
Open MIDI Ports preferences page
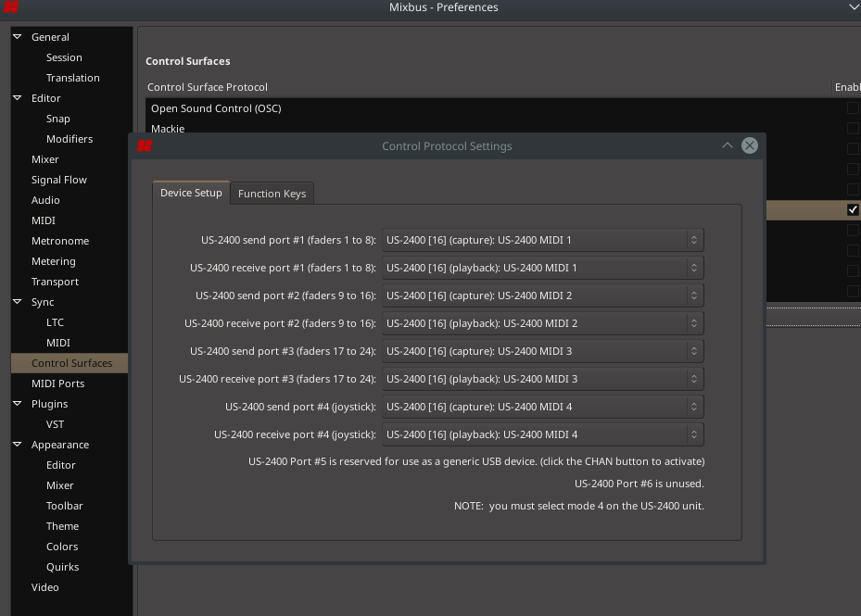click(x=57, y=383)
